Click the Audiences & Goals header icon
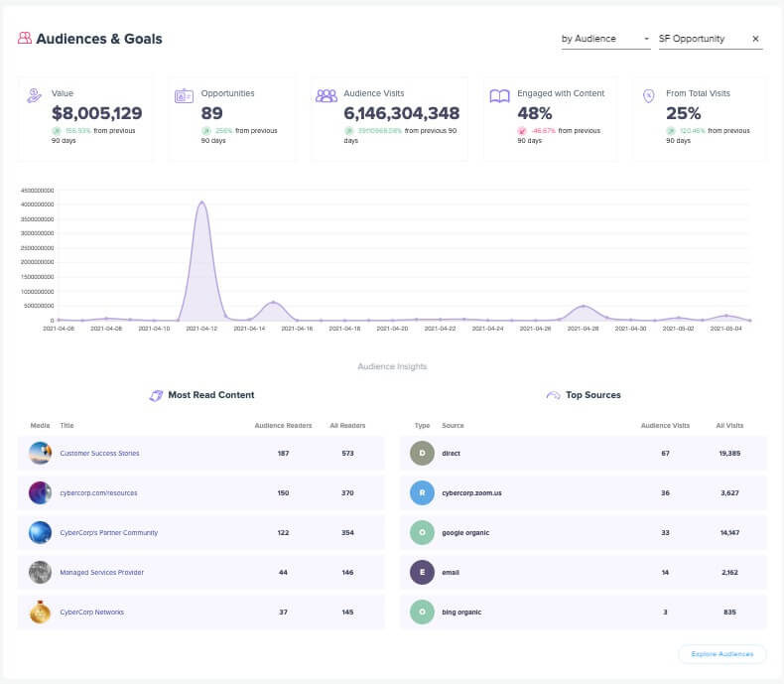Image resolution: width=784 pixels, height=684 pixels. (x=25, y=38)
